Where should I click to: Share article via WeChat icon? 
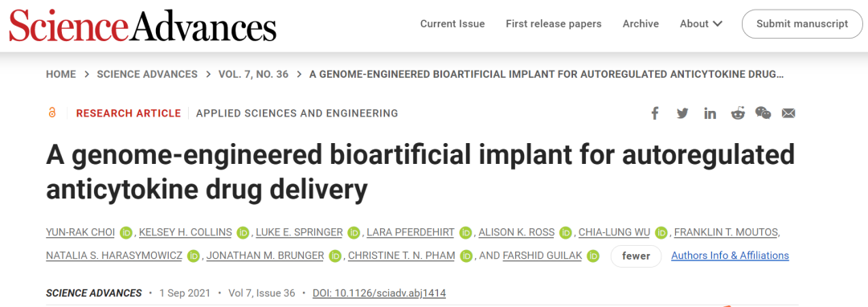tap(764, 113)
